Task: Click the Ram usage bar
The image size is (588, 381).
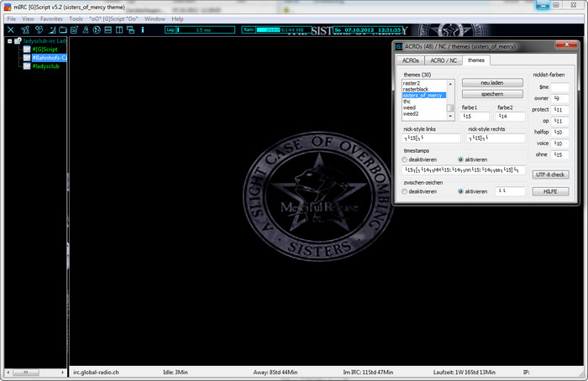Action: 276,29
